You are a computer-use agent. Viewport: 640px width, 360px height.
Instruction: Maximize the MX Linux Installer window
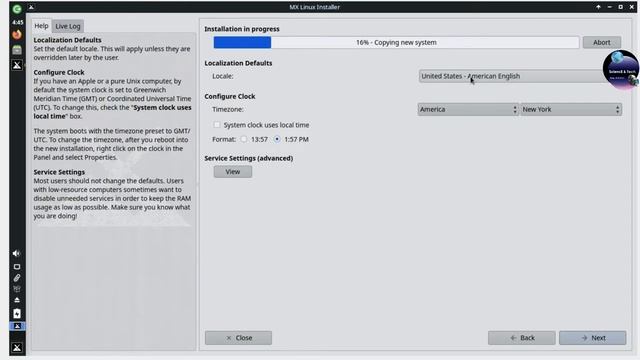click(x=620, y=7)
